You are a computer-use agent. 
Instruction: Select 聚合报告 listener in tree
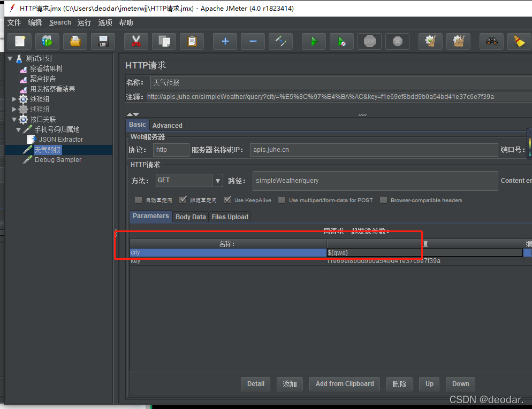tap(43, 79)
